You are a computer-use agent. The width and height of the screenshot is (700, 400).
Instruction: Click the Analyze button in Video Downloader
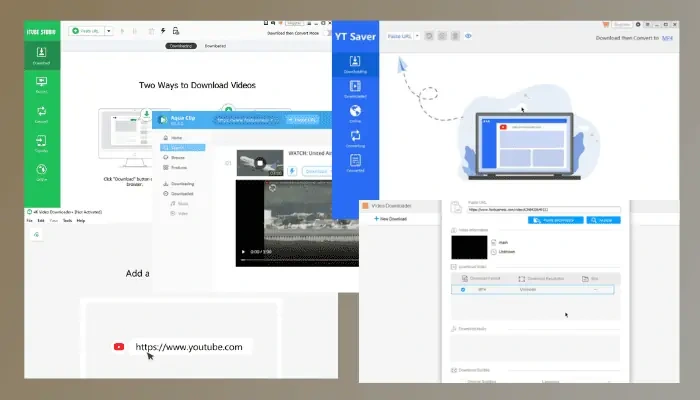[x=603, y=220]
